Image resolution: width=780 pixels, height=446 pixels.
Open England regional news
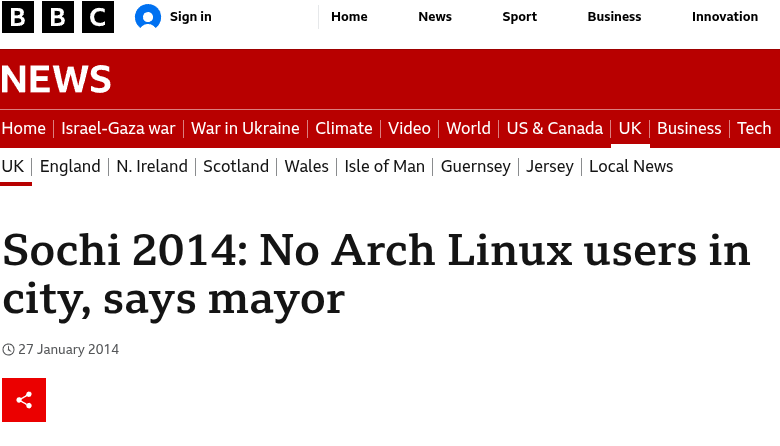pos(70,166)
